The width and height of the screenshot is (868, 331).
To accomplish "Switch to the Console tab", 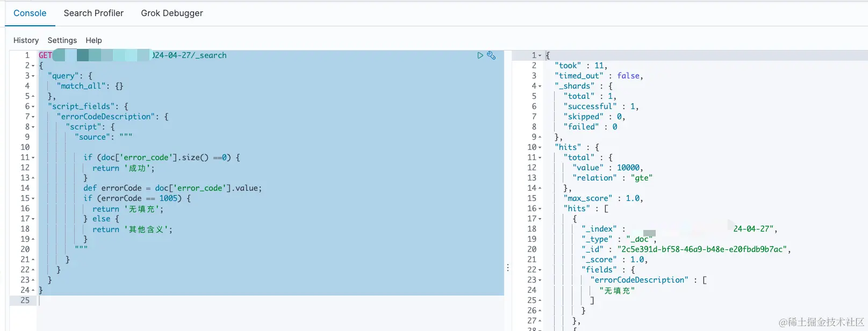I will (30, 13).
